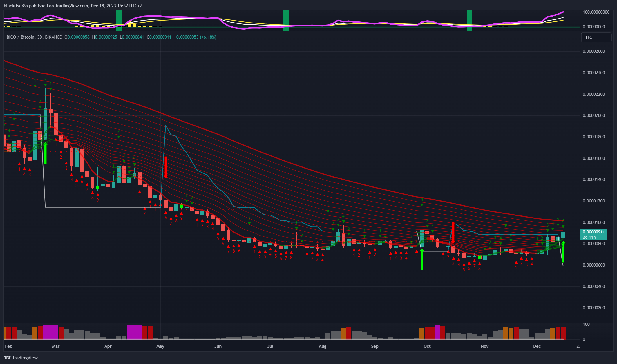Click the Jul label on time axis
Screen dimensions: 617x364
click(270, 346)
